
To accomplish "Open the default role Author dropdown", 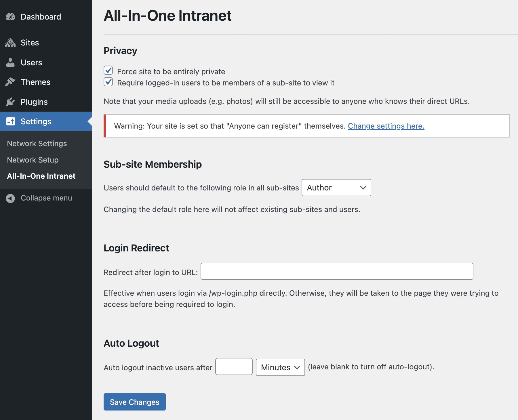I will click(336, 188).
